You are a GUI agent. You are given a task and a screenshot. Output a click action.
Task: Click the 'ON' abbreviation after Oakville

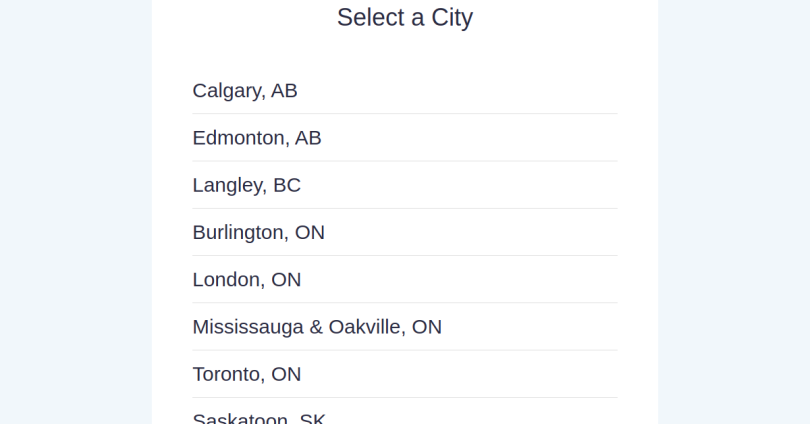(x=427, y=327)
